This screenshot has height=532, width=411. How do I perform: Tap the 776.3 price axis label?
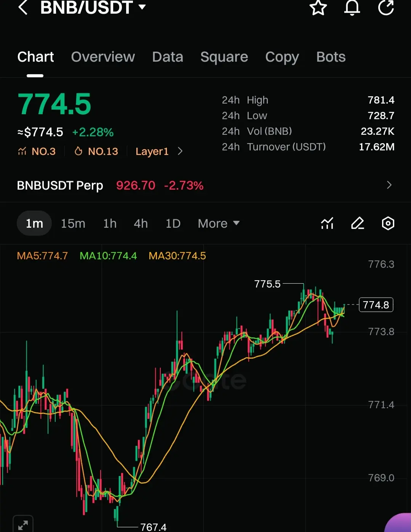[x=381, y=264]
